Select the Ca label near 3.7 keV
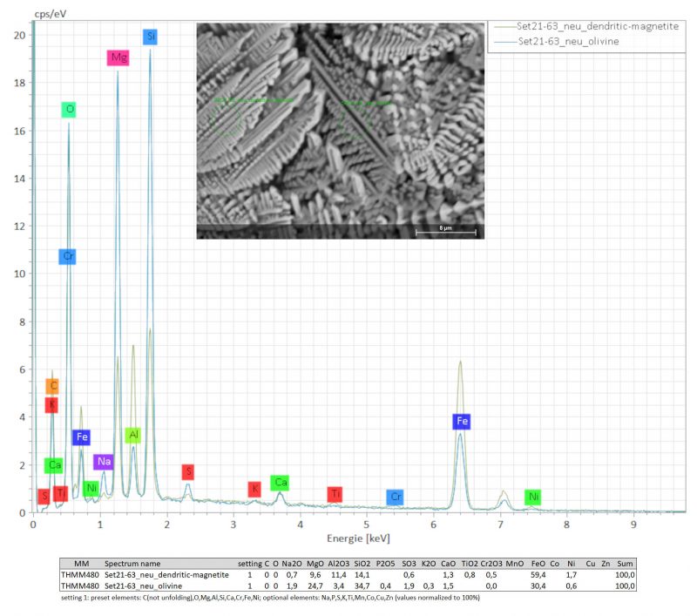This screenshot has width=697, height=616. 280,483
